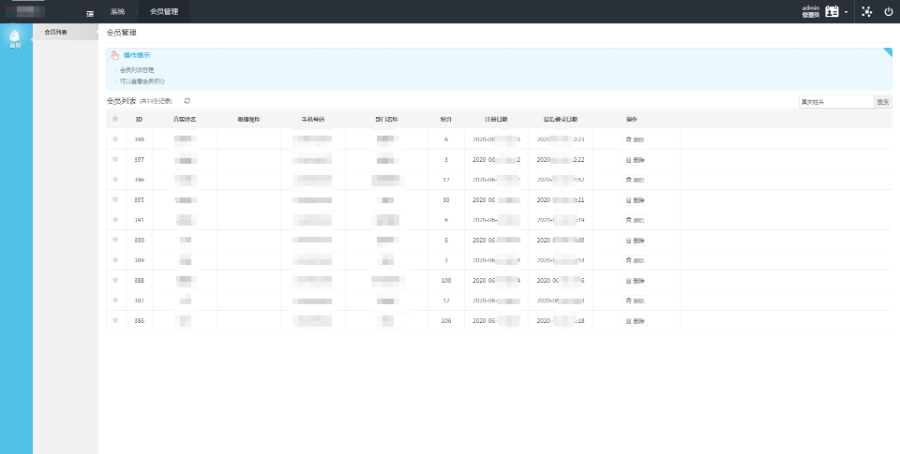Toggle the star for member ID 388

click(x=115, y=281)
